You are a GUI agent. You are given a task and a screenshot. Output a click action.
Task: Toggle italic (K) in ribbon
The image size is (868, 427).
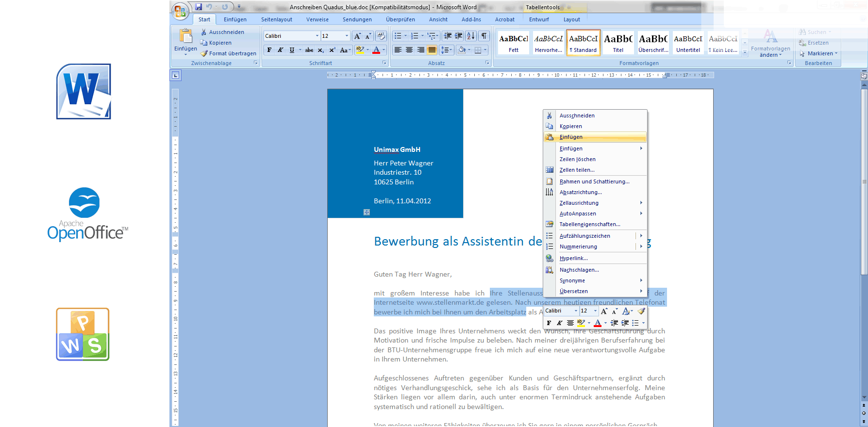280,50
